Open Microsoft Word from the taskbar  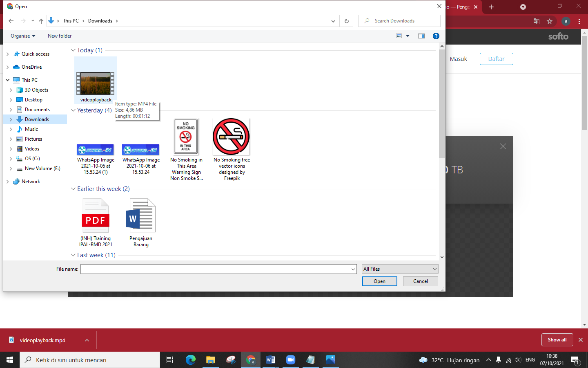[270, 360]
